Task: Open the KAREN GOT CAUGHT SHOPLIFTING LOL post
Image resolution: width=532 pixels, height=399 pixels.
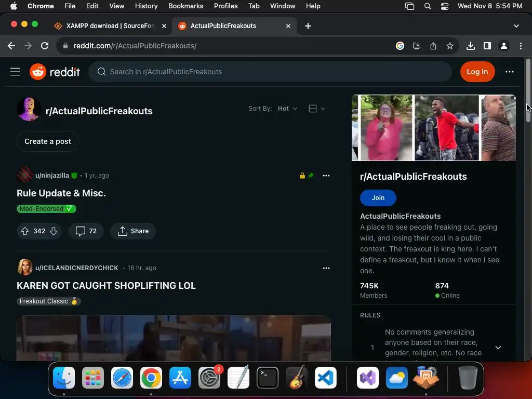Action: coord(106,286)
